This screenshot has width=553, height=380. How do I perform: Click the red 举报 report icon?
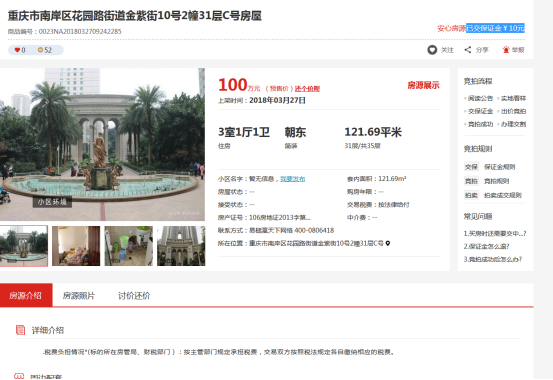pyautogui.click(x=506, y=50)
